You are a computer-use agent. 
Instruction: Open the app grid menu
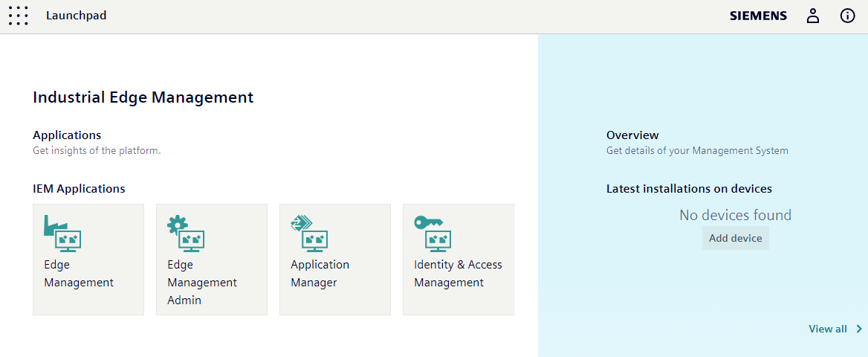pyautogui.click(x=19, y=16)
